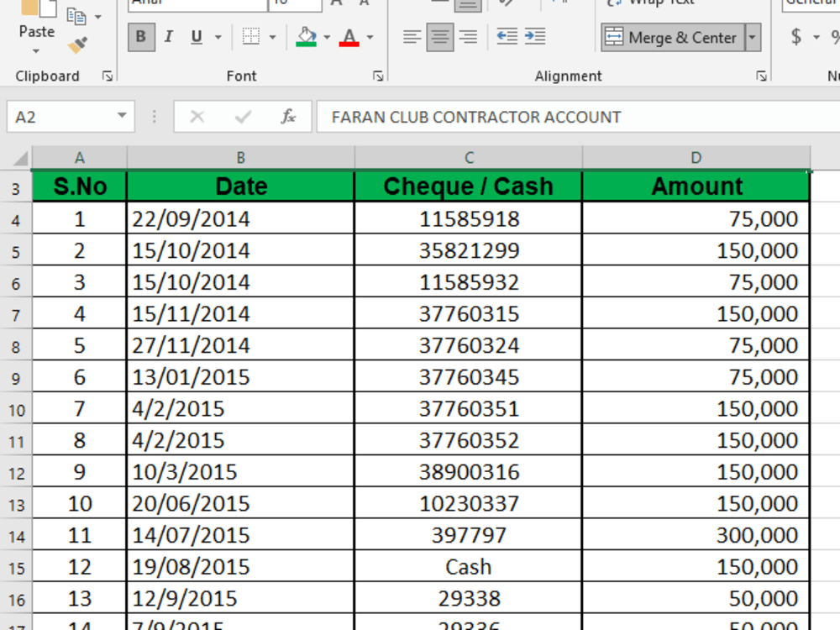Select date cell 13/01/2015

241,377
